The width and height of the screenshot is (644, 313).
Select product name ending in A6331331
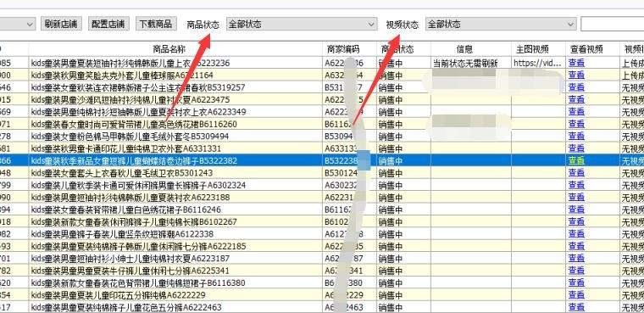[126, 148]
